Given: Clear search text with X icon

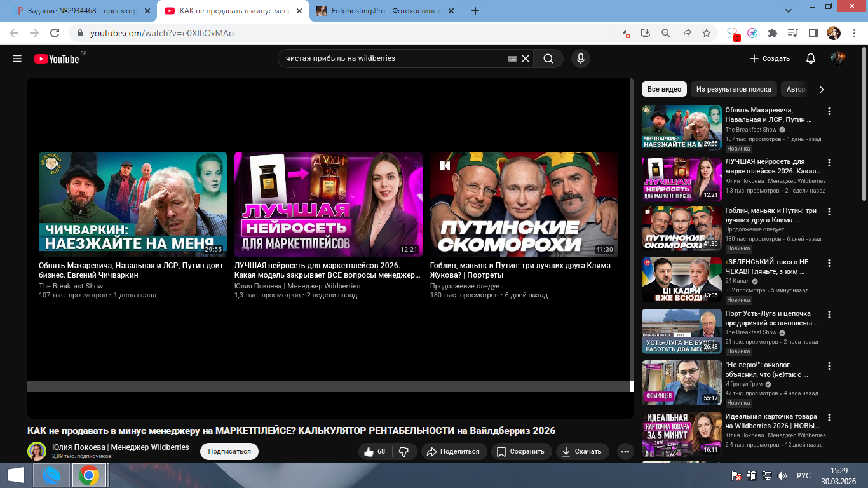Looking at the screenshot, I should tap(526, 58).
